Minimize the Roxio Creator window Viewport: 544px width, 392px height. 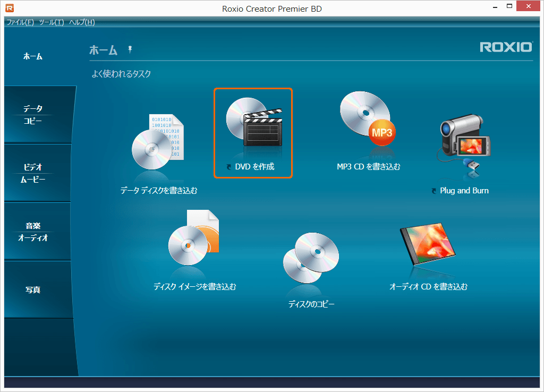pos(495,6)
